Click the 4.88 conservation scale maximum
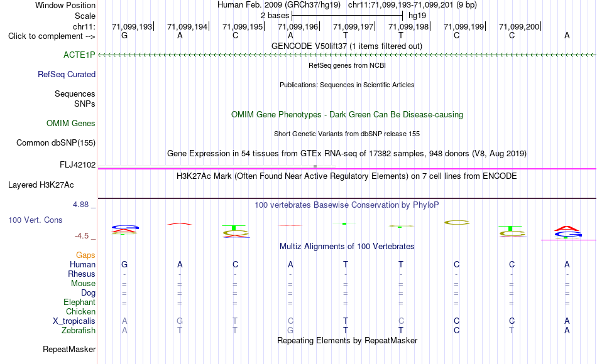597x364 pixels. pos(80,205)
